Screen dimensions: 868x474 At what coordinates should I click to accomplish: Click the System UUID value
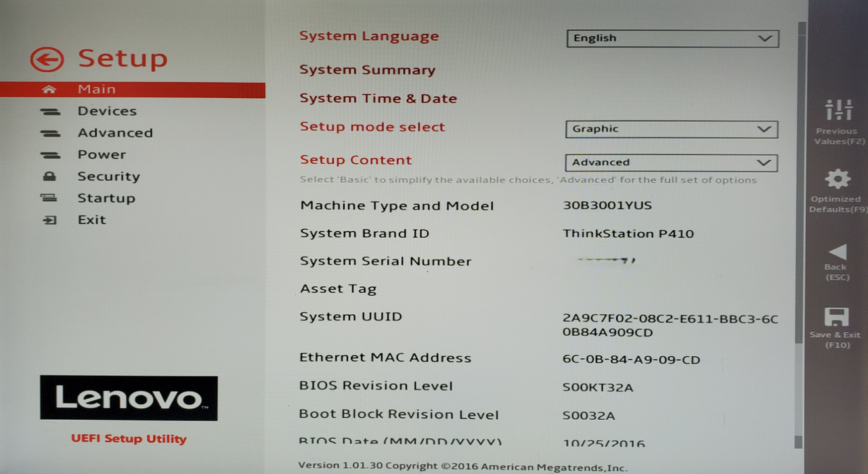tap(670, 325)
